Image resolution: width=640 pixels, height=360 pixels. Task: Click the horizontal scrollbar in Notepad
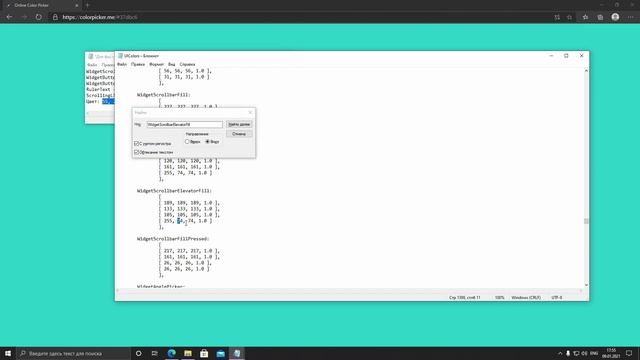349,291
